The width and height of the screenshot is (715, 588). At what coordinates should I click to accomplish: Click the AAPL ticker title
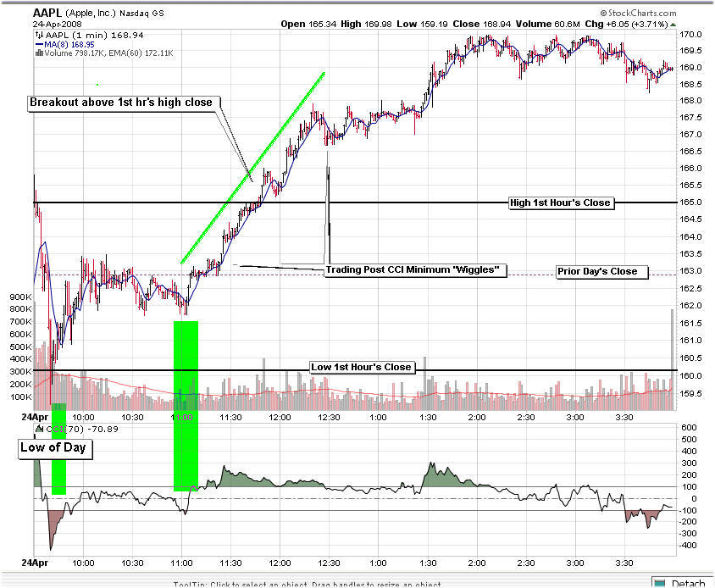[x=47, y=13]
